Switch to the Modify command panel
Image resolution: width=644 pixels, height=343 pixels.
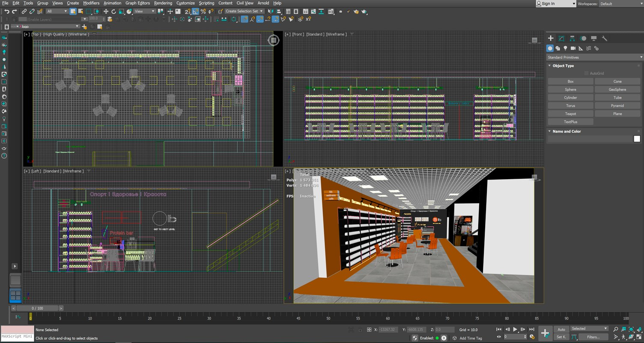point(561,38)
